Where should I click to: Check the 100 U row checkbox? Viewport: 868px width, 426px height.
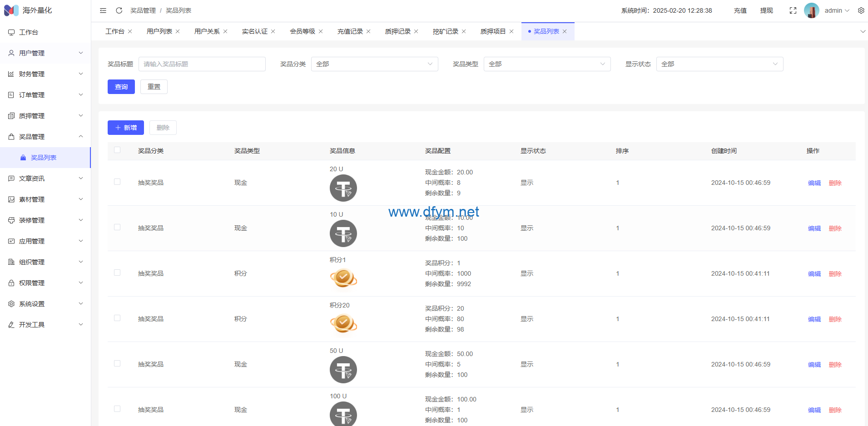pyautogui.click(x=117, y=409)
